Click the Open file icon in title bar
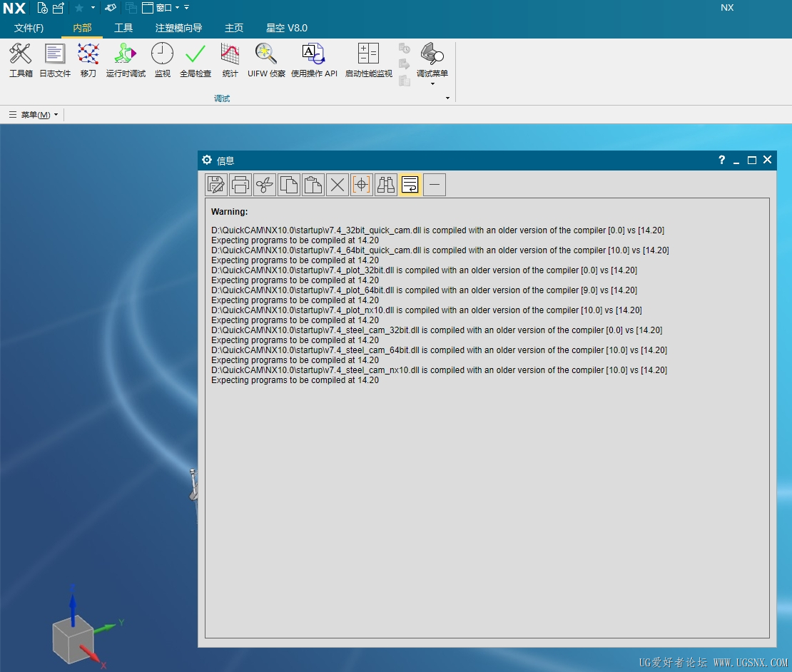The width and height of the screenshot is (792, 672). click(x=59, y=8)
